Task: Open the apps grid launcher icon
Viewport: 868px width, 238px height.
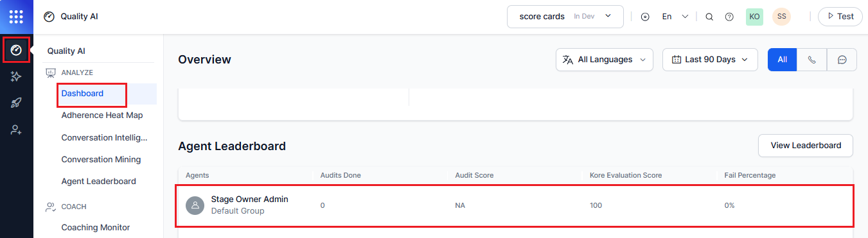Action: click(x=17, y=17)
